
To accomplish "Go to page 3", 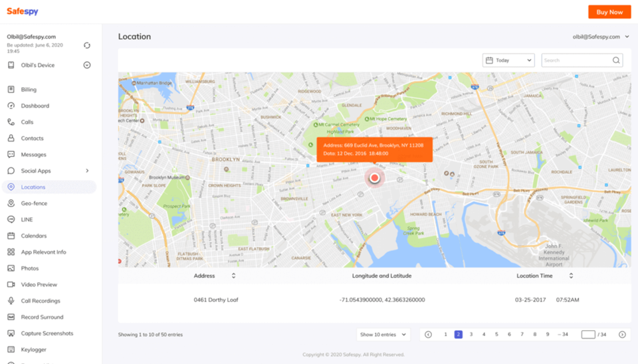I will click(471, 334).
